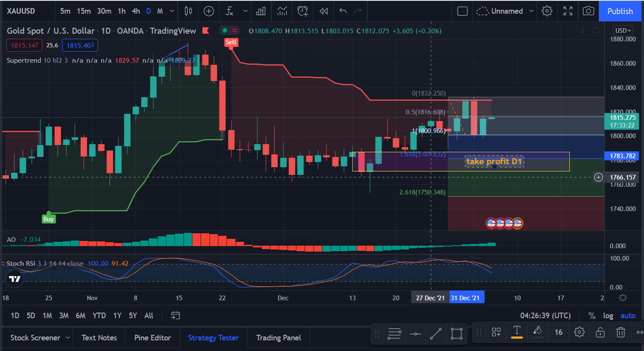Viewport: 644px width, 351px height.
Task: Open the go-to-date calendar icon
Action: pos(175,316)
